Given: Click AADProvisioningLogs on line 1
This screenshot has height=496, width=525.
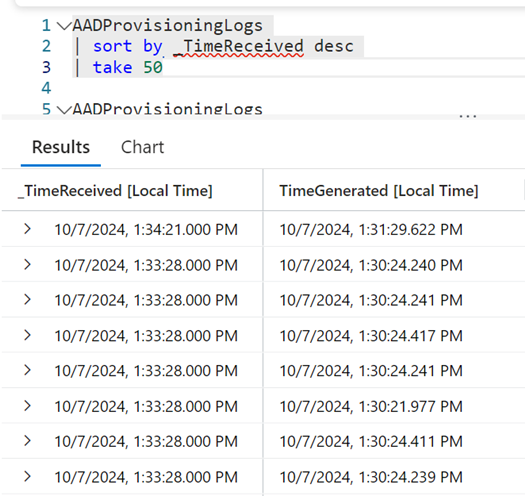Looking at the screenshot, I should pyautogui.click(x=168, y=26).
